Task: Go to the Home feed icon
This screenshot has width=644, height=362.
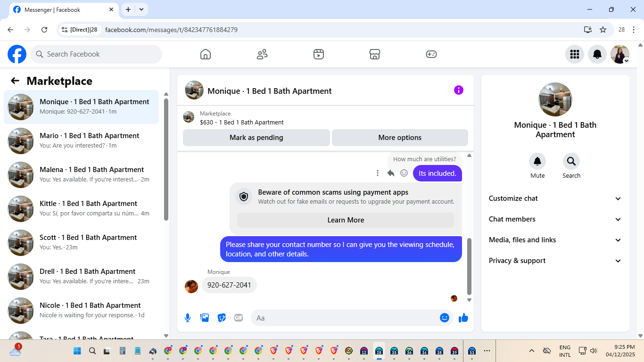Action: click(206, 54)
